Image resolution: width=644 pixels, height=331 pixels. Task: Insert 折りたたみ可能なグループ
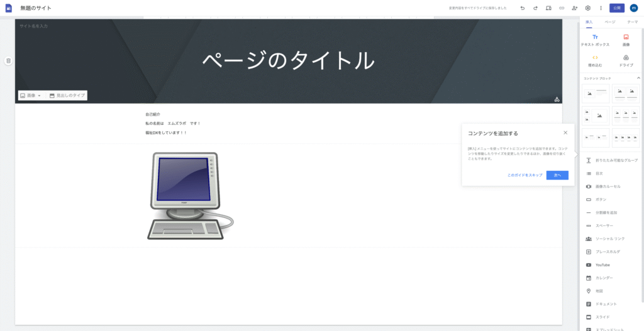pos(611,160)
